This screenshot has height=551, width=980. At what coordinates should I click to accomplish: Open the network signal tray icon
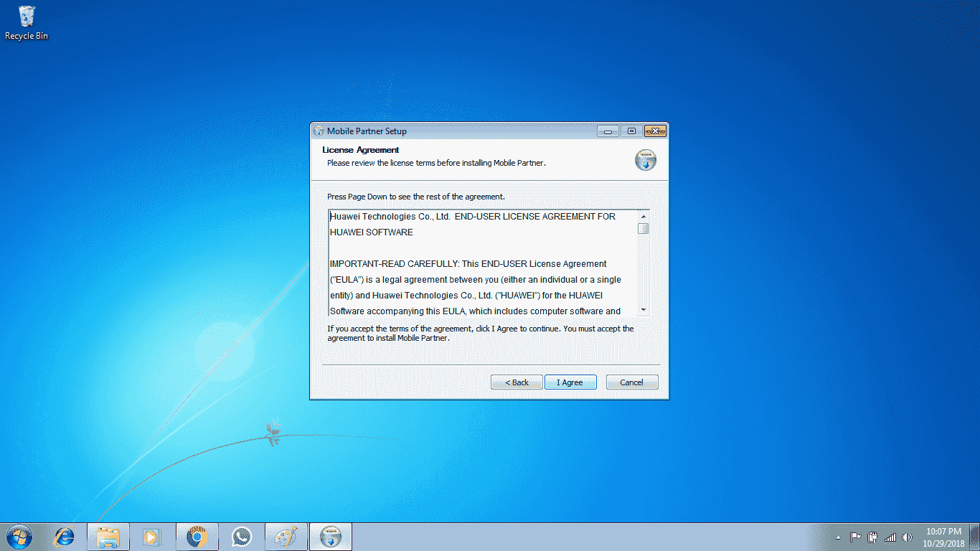pyautogui.click(x=890, y=537)
